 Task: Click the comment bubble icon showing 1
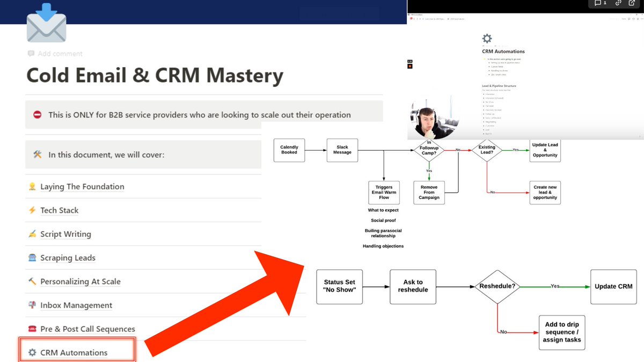pos(598,3)
